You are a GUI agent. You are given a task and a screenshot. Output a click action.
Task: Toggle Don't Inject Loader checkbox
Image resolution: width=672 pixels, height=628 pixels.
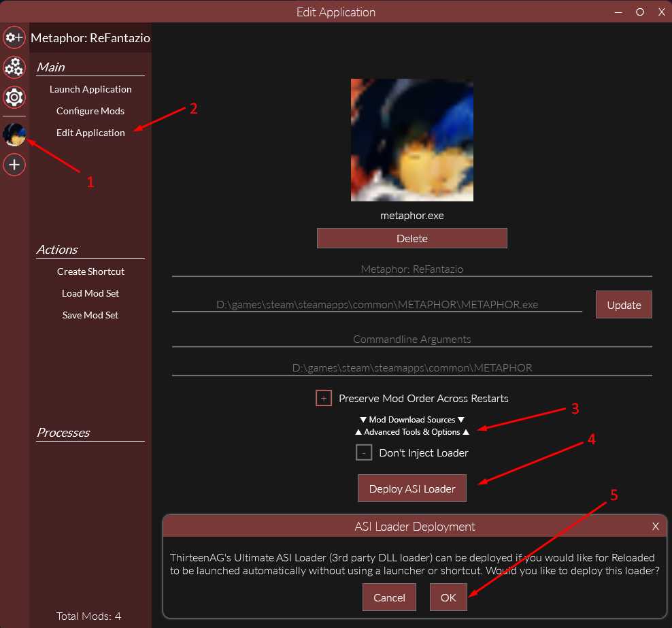[364, 452]
